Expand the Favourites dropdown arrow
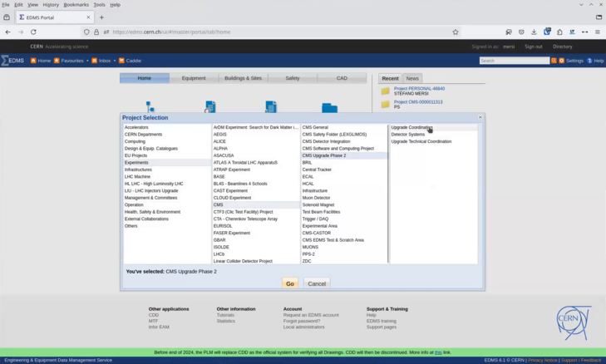 [87, 61]
